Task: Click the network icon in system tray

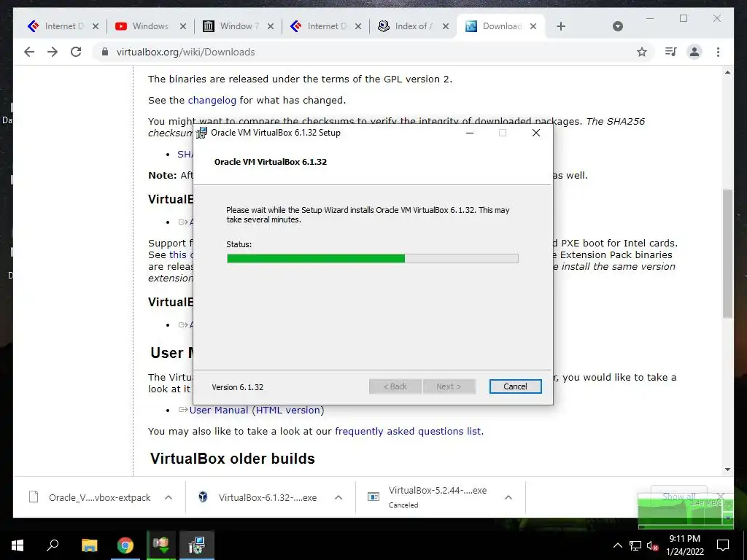Action: [x=635, y=545]
